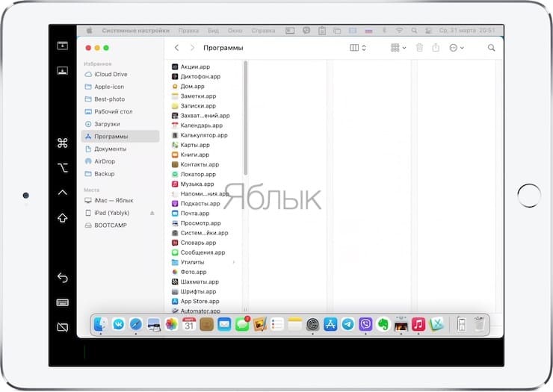The width and height of the screenshot is (553, 392).
Task: Open the Вид menu
Action: [213, 31]
